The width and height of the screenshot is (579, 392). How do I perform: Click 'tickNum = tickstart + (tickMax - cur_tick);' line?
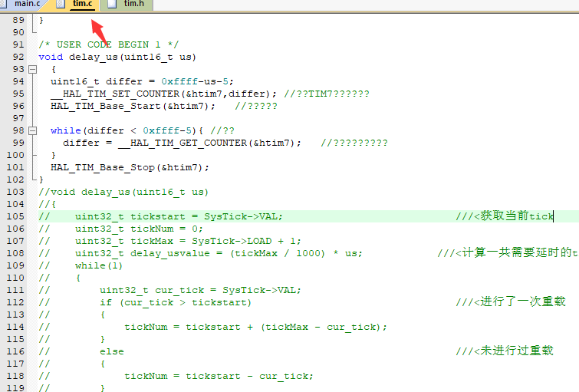255,327
